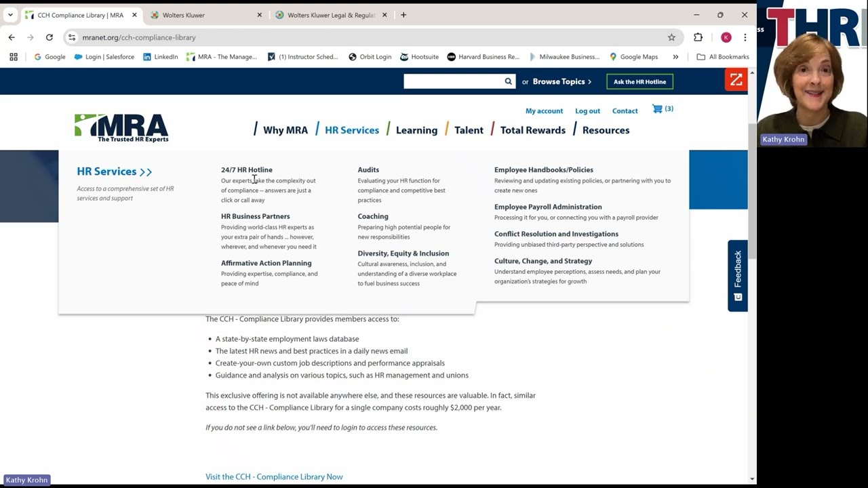Click Ask the HR Hotline button

639,81
